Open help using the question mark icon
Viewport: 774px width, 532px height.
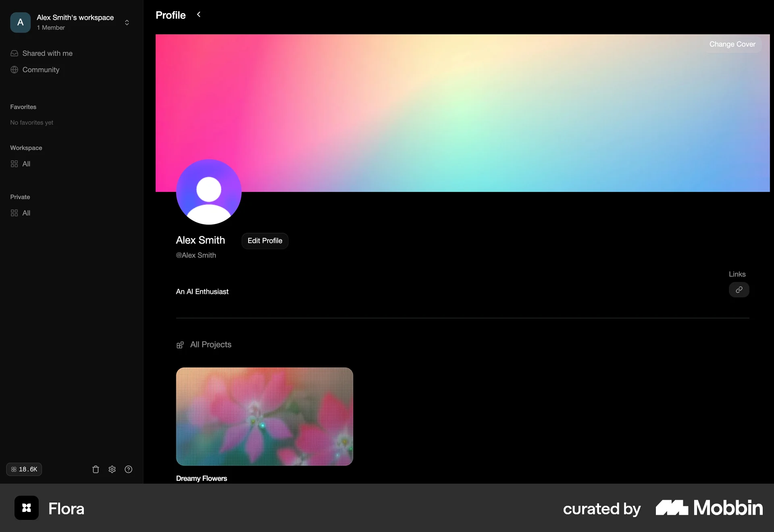[128, 469]
